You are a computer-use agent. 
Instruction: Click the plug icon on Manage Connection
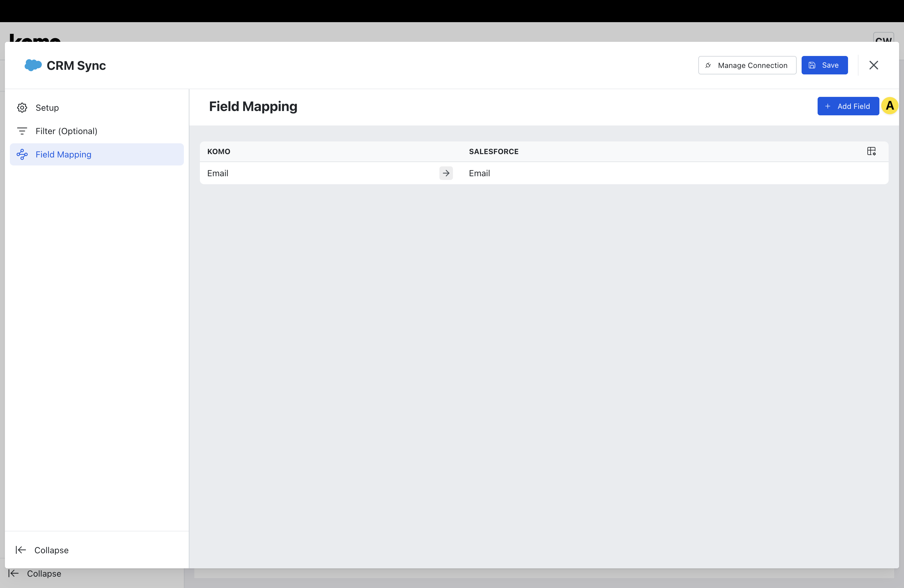[708, 65]
